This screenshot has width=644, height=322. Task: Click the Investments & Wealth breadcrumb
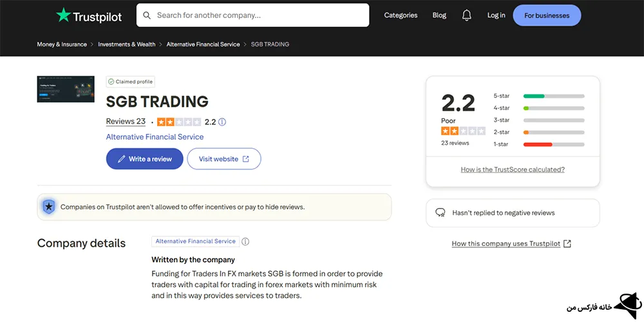coord(127,44)
